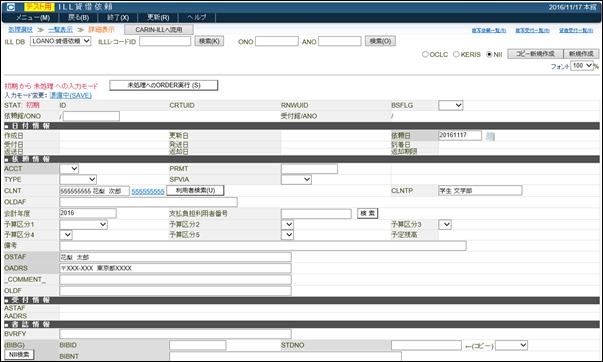Image resolution: width=603 pixels, height=362 pixels.
Task: Click 未処理へのORDER実行 (S) button
Action: pos(164,85)
